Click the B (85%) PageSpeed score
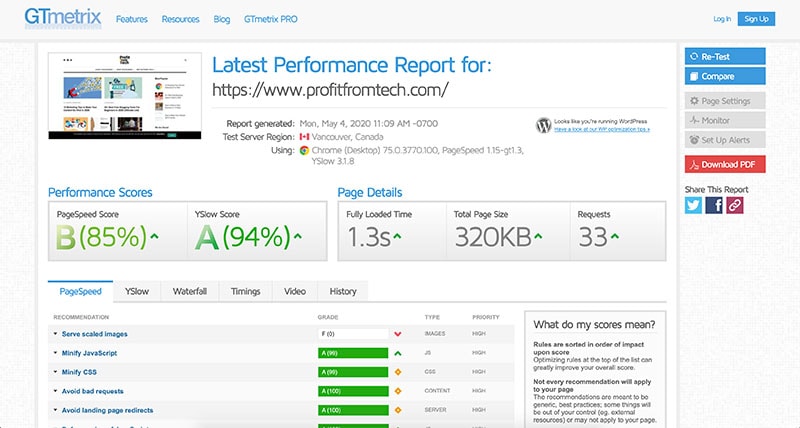This screenshot has height=428, width=800. pos(101,237)
